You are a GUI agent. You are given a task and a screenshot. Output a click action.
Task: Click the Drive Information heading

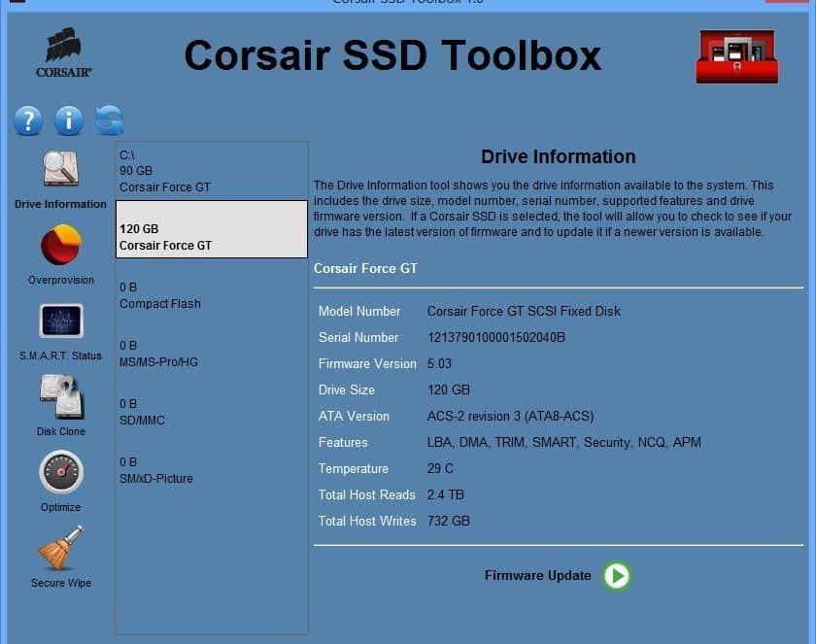coord(559,156)
